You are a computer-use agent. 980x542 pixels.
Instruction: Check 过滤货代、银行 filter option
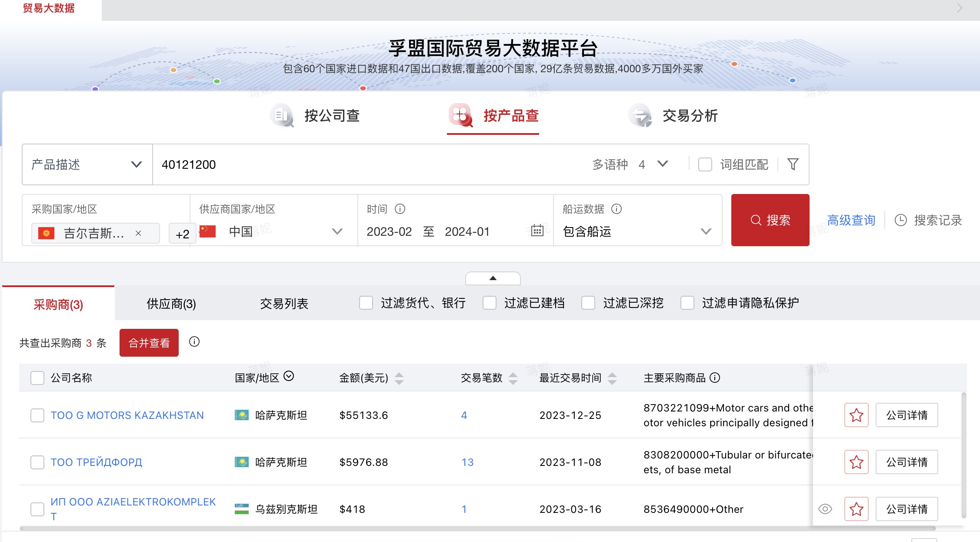[366, 303]
